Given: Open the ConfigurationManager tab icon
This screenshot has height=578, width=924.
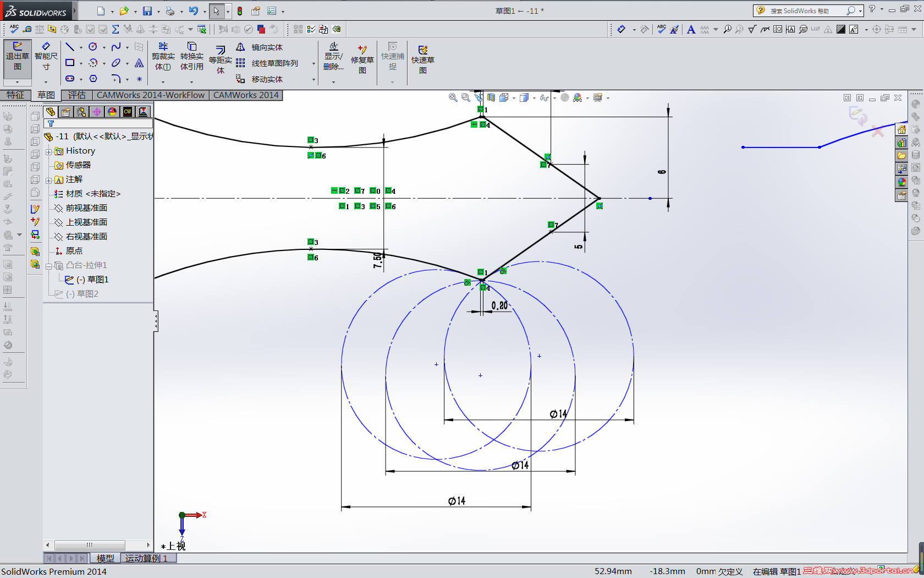Looking at the screenshot, I should [81, 112].
